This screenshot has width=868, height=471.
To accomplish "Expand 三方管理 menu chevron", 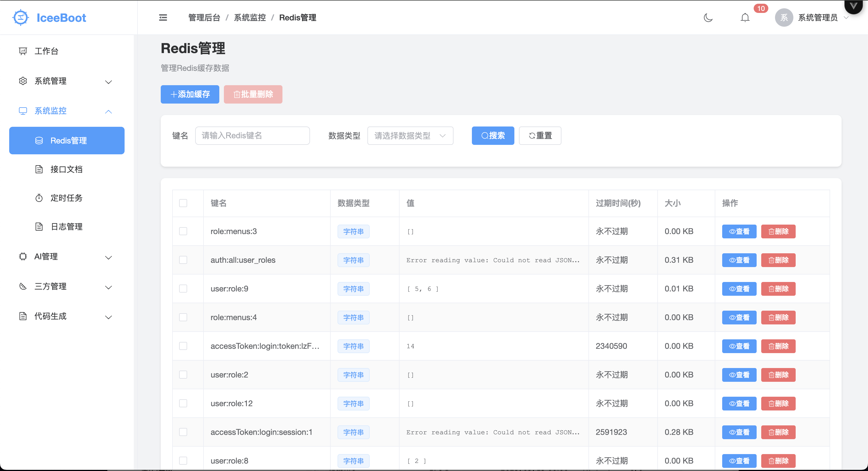I will 108,287.
